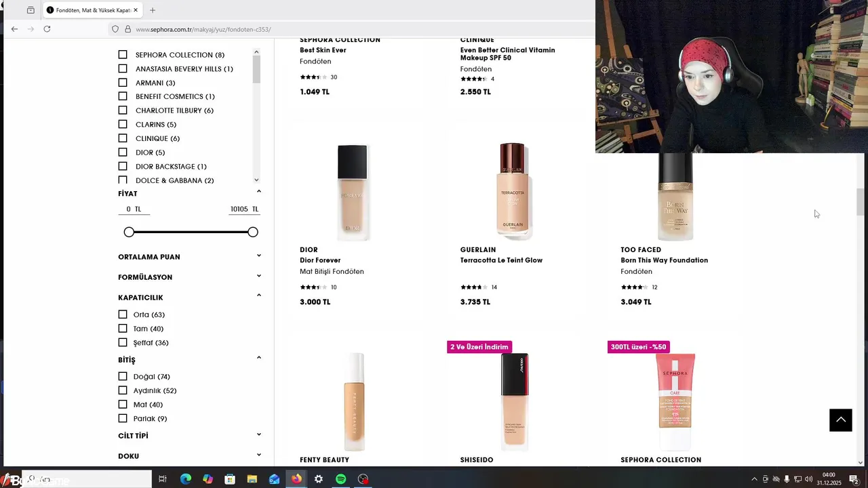Screen dimensions: 868x488
Task: Open Dior Forever product link
Action: 320,260
